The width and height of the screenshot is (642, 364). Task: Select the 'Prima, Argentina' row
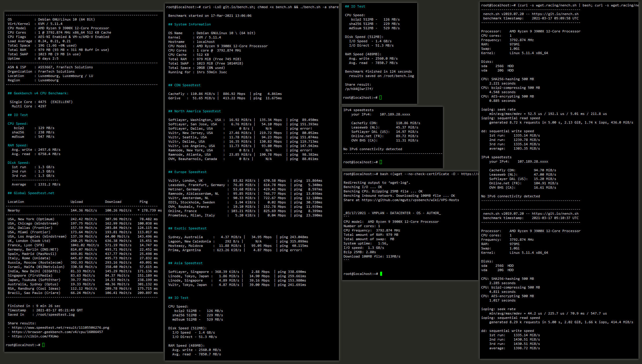click(235, 250)
